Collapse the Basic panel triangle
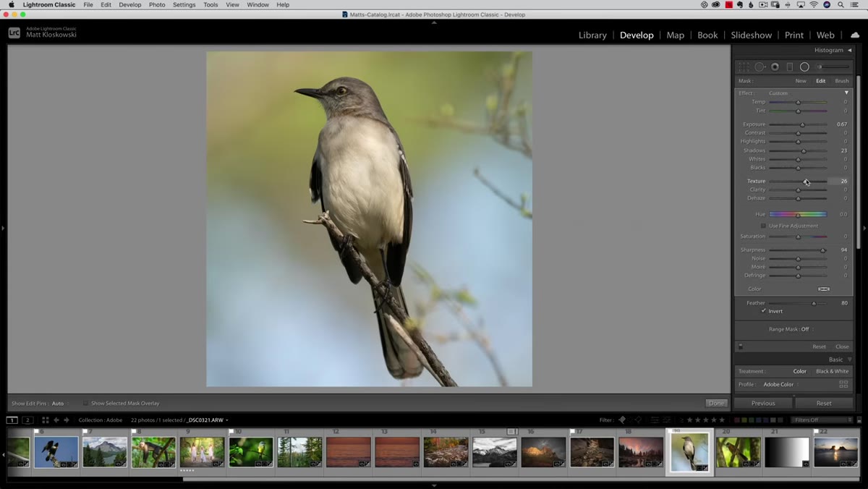Viewport: 868px width, 489px height. click(850, 360)
